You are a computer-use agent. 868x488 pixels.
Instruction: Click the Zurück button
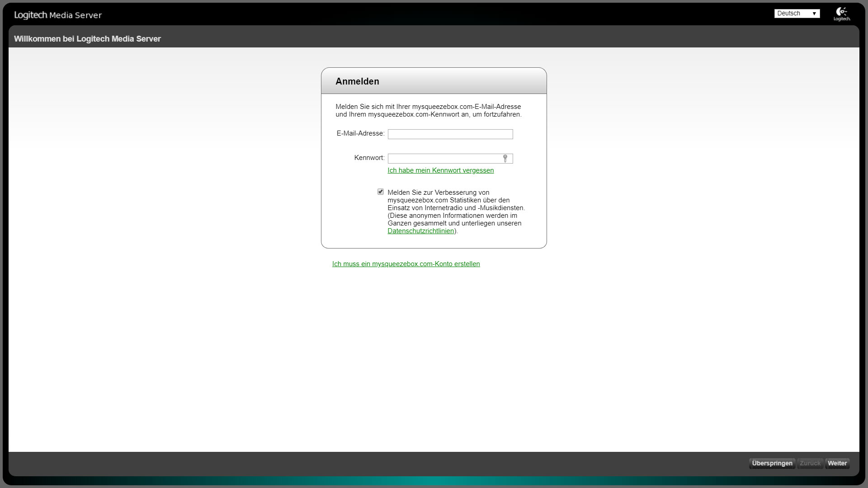coord(810,463)
